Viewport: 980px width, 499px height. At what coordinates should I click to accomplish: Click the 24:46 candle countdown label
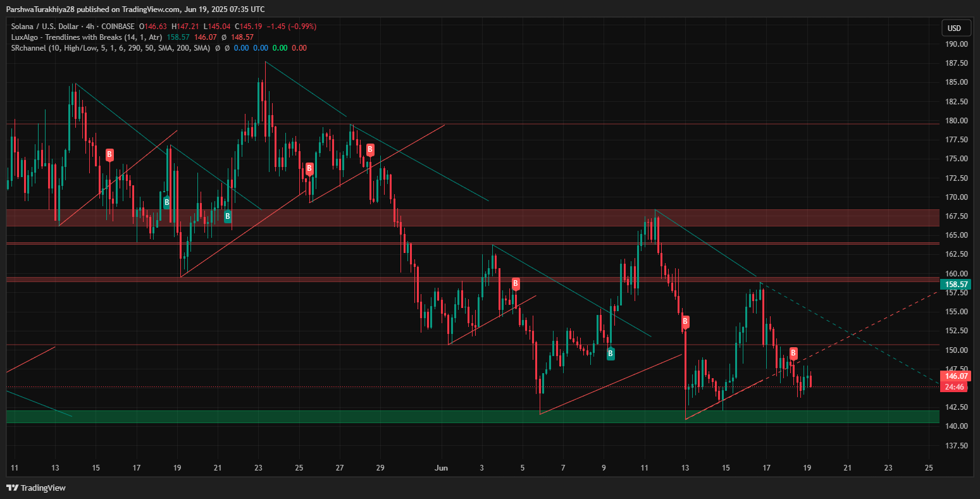tap(955, 386)
